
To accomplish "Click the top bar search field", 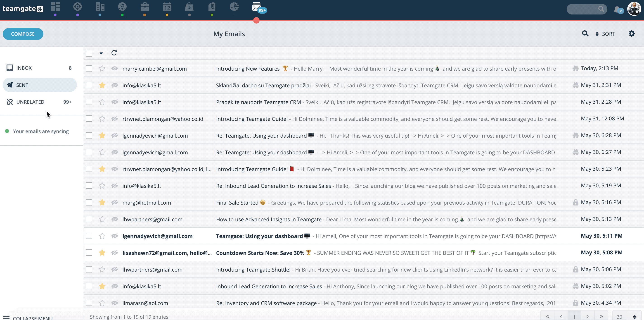I will pyautogui.click(x=587, y=9).
